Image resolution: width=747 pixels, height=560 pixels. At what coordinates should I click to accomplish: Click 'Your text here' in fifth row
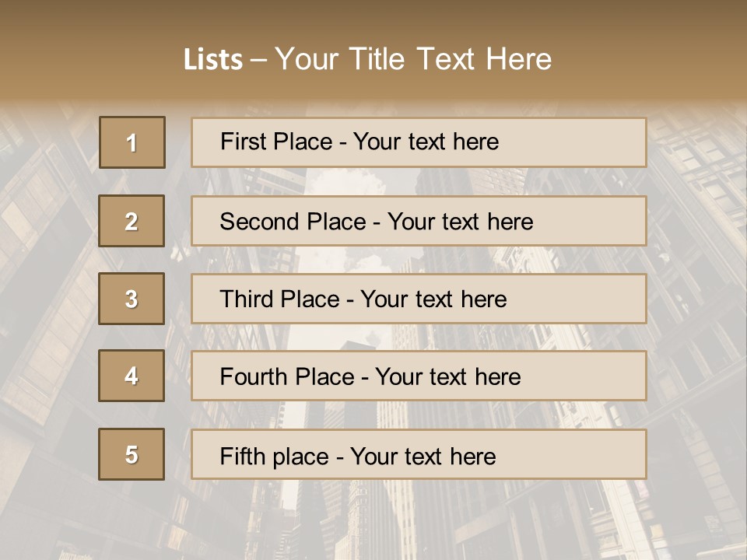click(423, 456)
